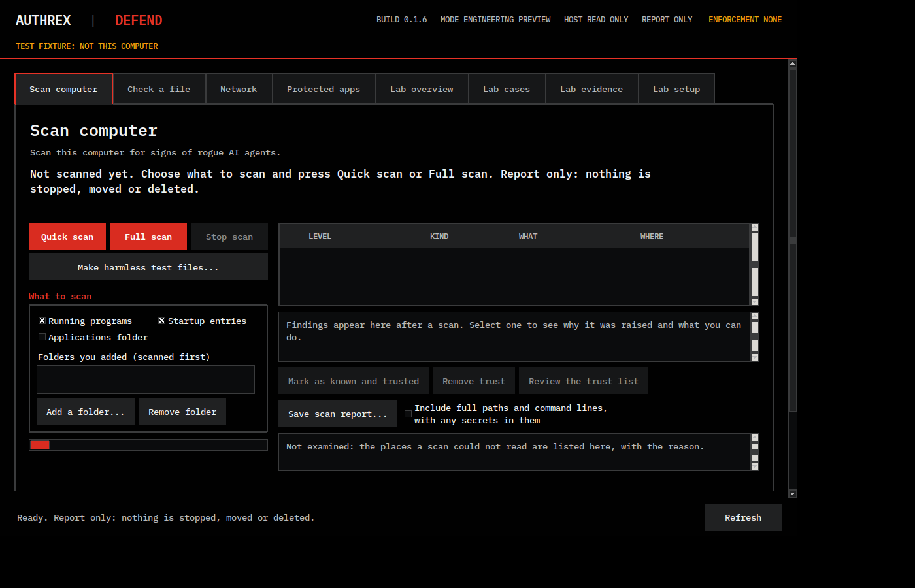The image size is (915, 588).
Task: Click the Remove trust button
Action: click(474, 381)
